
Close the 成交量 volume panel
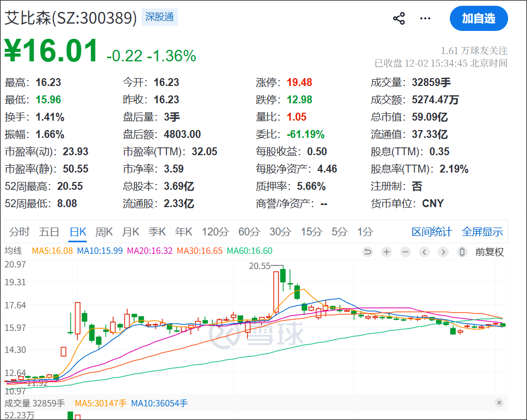pos(499,403)
